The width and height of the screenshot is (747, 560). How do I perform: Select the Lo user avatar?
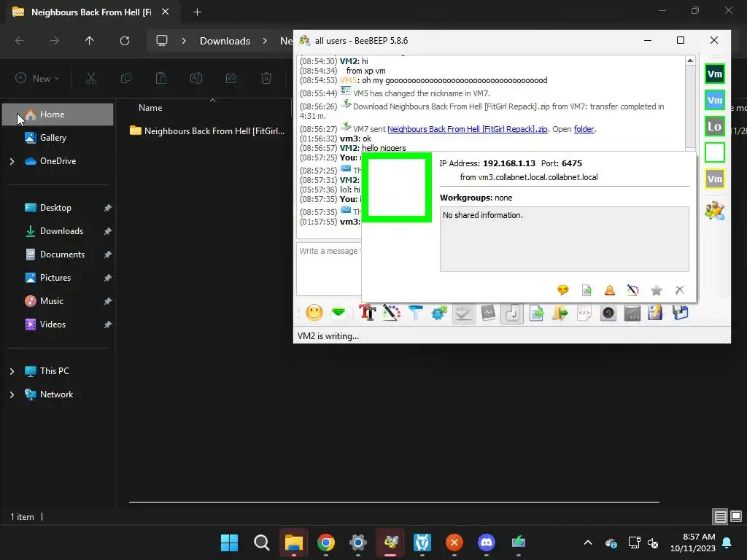point(715,126)
